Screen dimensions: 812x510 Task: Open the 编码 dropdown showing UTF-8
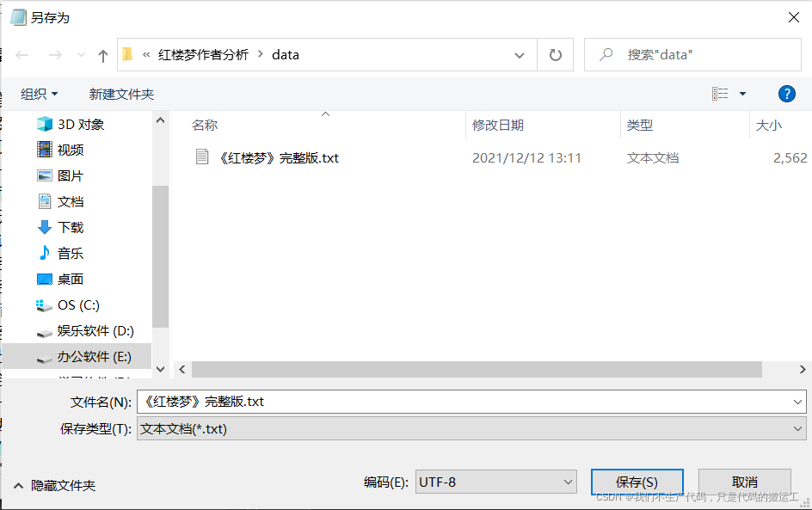495,482
